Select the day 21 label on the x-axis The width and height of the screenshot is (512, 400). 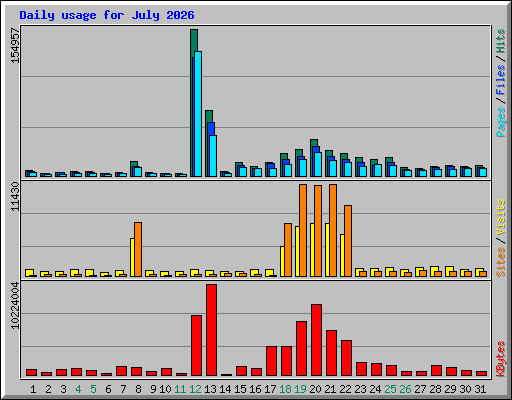[330, 389]
